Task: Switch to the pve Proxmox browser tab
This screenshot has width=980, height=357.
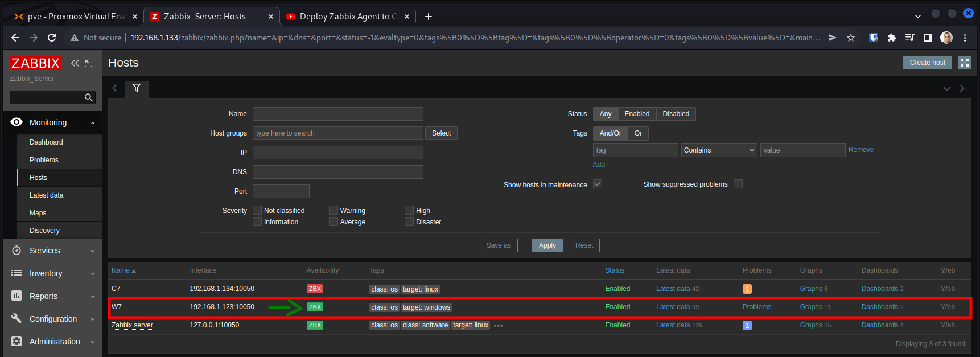Action: (74, 17)
